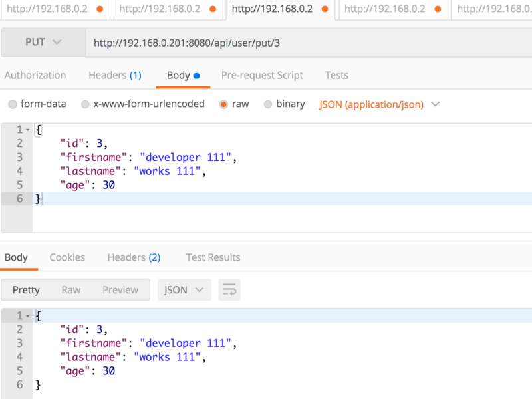Click the Preview button in the response pane
The image size is (532, 399).
click(120, 289)
